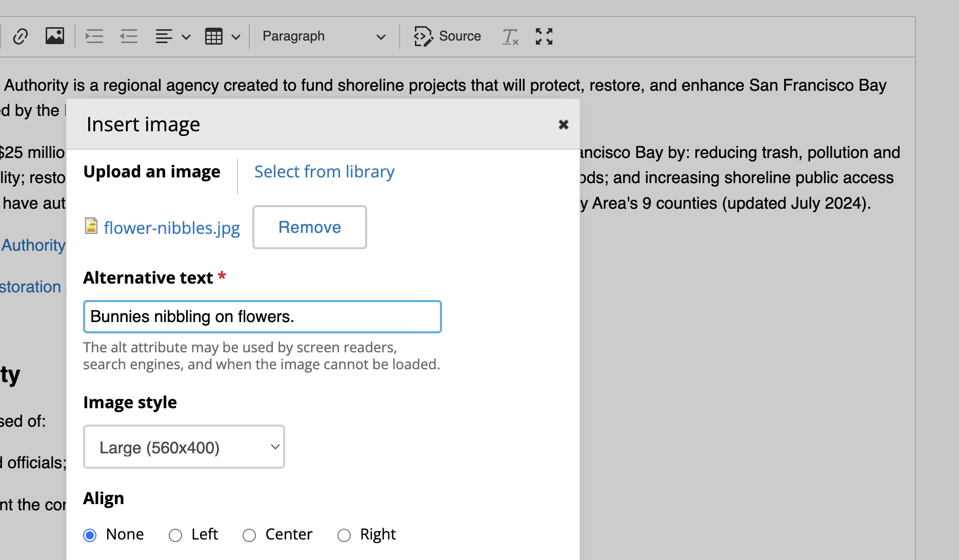Switch to the Select from library tab
Viewport: 959px width, 560px height.
tap(324, 171)
